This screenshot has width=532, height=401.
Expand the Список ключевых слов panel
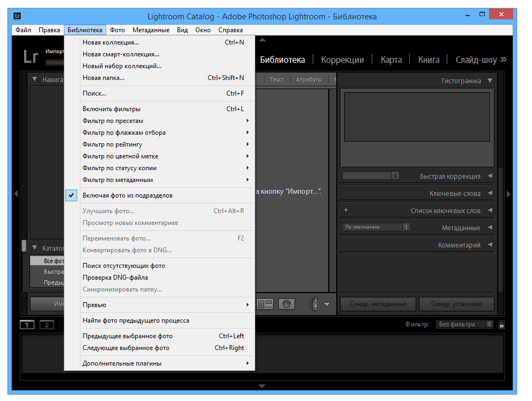point(490,210)
